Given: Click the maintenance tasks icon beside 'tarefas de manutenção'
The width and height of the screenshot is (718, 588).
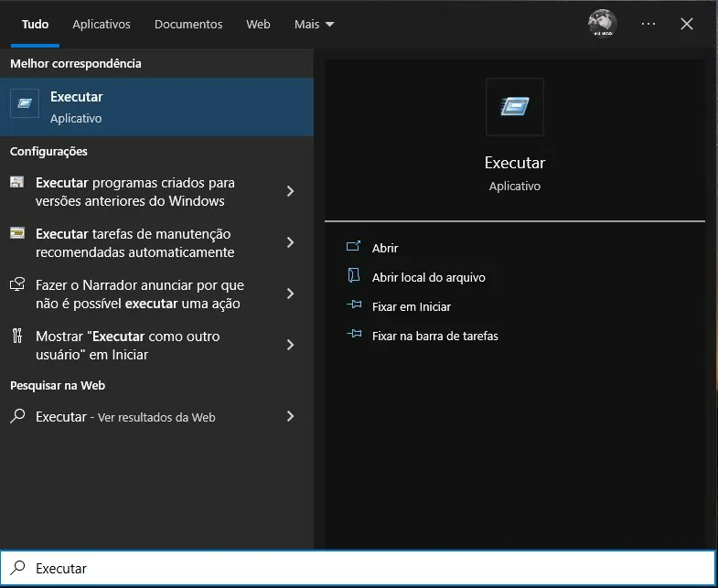Looking at the screenshot, I should point(17,233).
